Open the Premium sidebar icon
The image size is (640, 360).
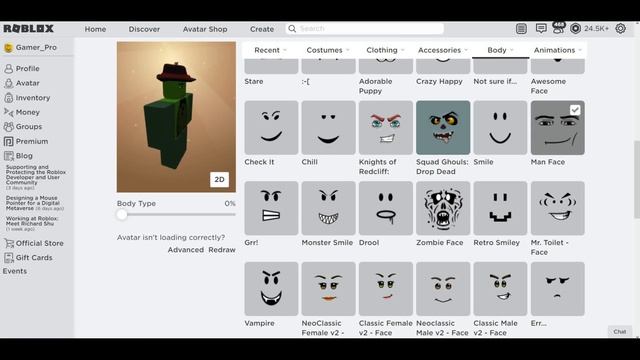[x=8, y=141]
